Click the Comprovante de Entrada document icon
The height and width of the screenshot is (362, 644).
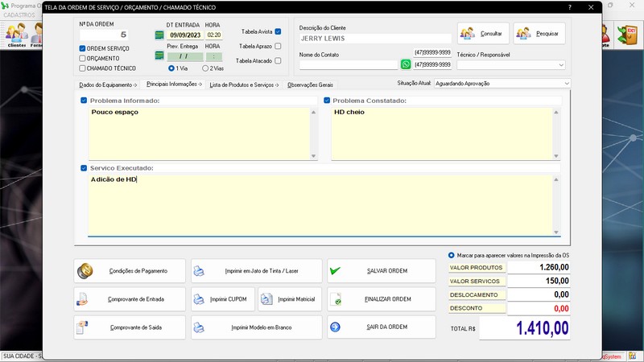pos(82,299)
